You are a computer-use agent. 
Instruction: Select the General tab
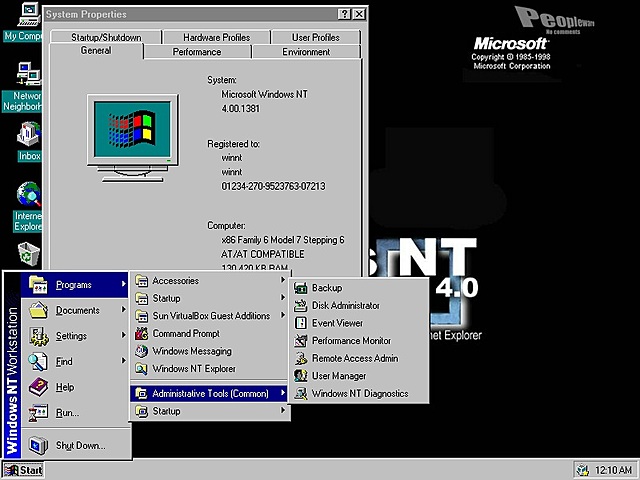pos(96,51)
